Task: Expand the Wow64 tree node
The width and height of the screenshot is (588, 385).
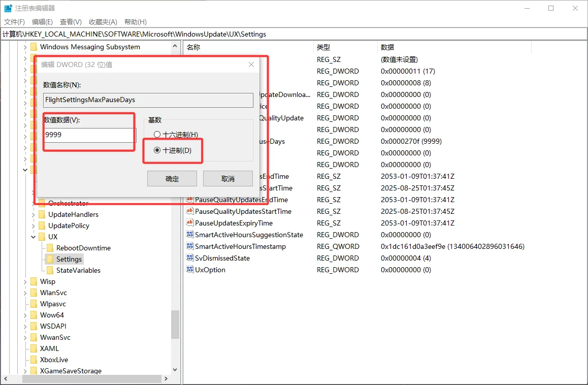Action: point(25,315)
